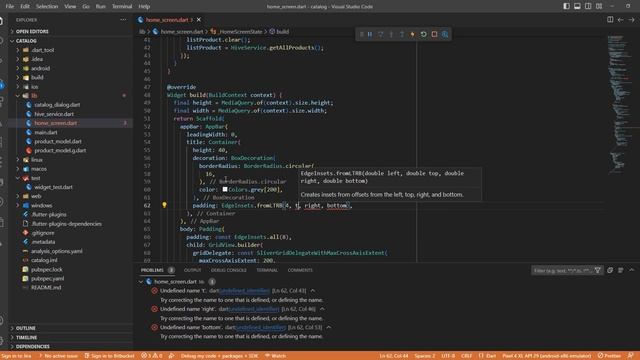Click Sign in to Bitbucket status item

pyautogui.click(x=109, y=356)
